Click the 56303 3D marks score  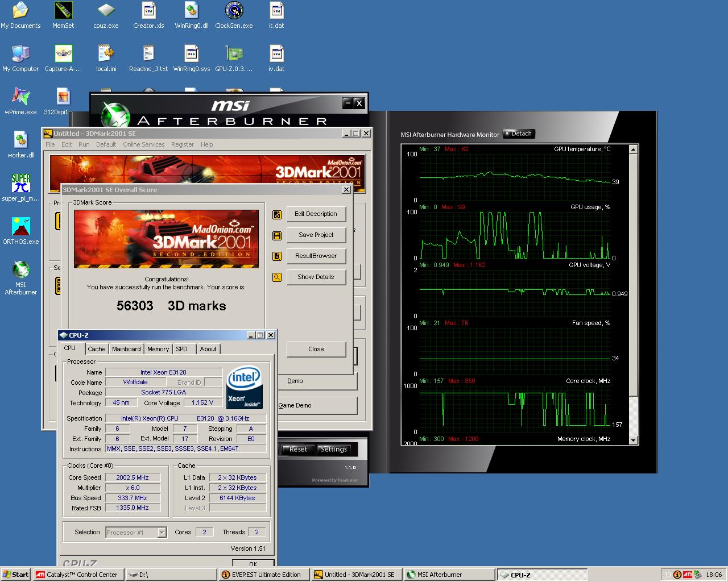coord(171,306)
